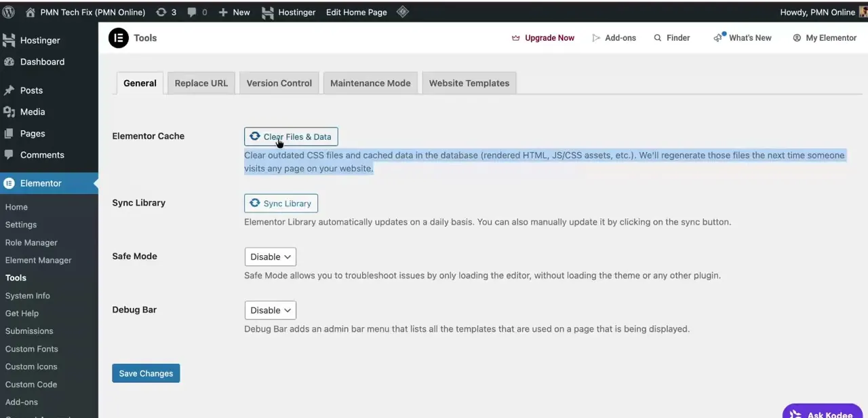Screen dimensions: 868x418
Task: Click the Save Changes button
Action: (146, 373)
